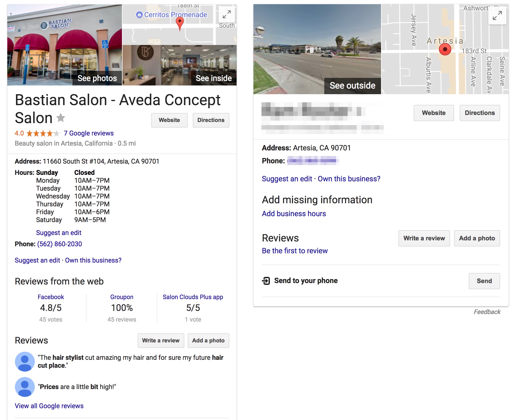Open Bastian Salon's Website button

click(169, 120)
